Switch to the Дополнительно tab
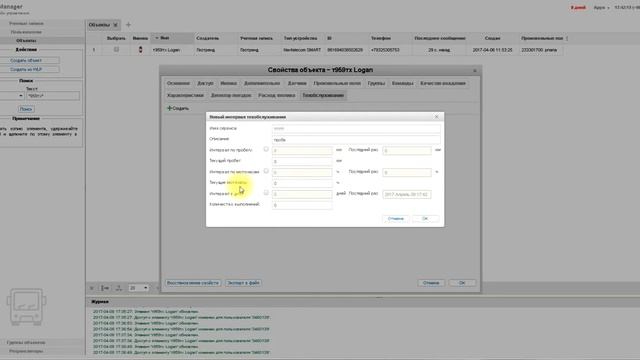 [262, 83]
